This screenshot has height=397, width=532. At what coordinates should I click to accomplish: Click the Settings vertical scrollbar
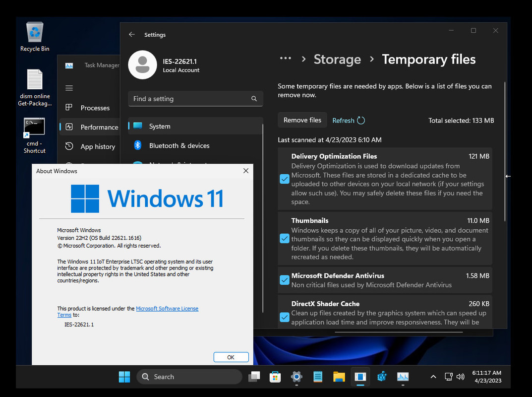505,151
